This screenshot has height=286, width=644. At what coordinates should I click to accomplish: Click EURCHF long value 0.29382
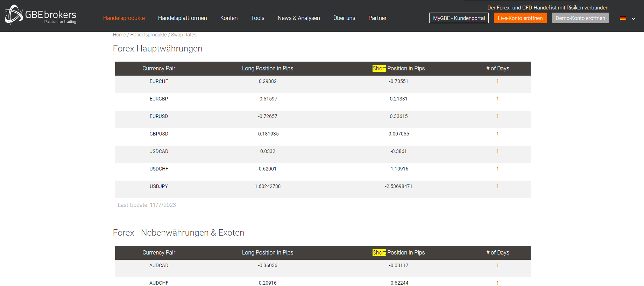click(x=268, y=81)
